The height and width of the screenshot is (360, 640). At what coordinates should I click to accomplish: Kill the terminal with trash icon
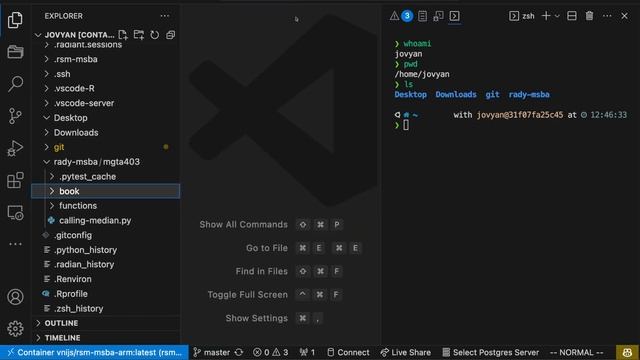[x=589, y=16]
